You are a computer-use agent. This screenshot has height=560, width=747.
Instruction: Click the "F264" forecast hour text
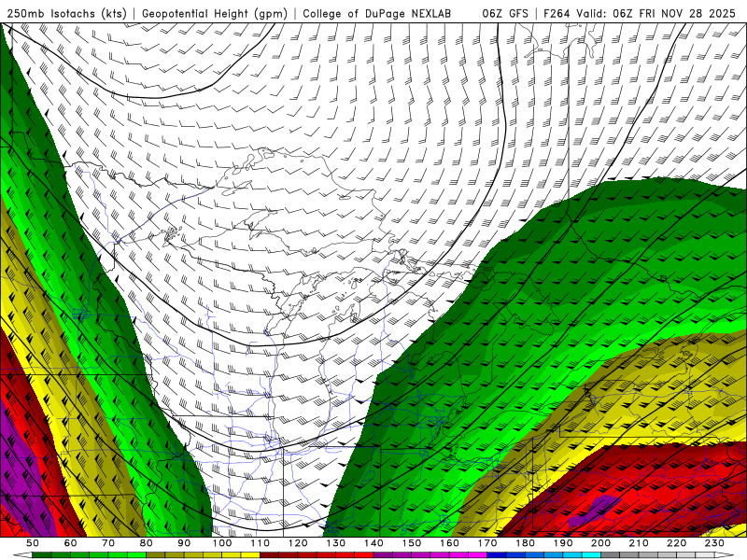click(557, 13)
